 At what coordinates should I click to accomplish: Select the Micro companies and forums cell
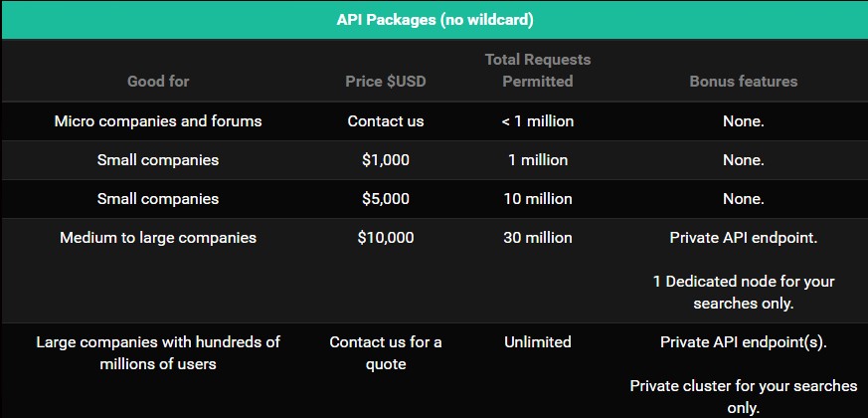[158, 120]
